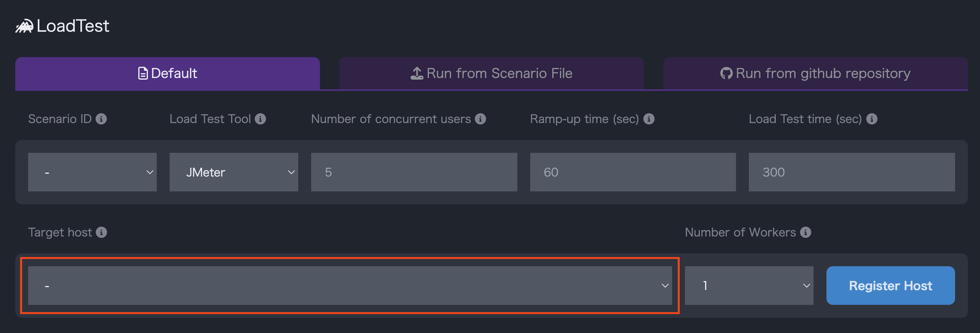Click info icon beside Load Test Tool
Screen dimensions: 980x333
click(x=260, y=119)
